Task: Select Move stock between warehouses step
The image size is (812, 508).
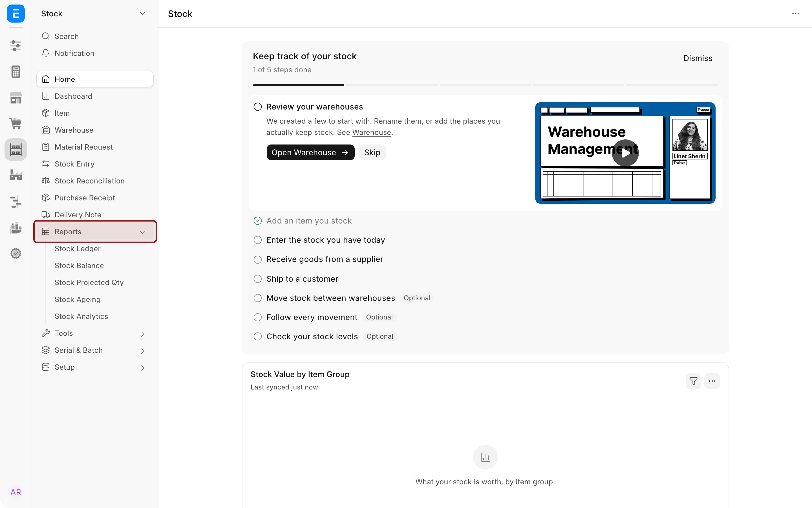Action: click(x=330, y=298)
